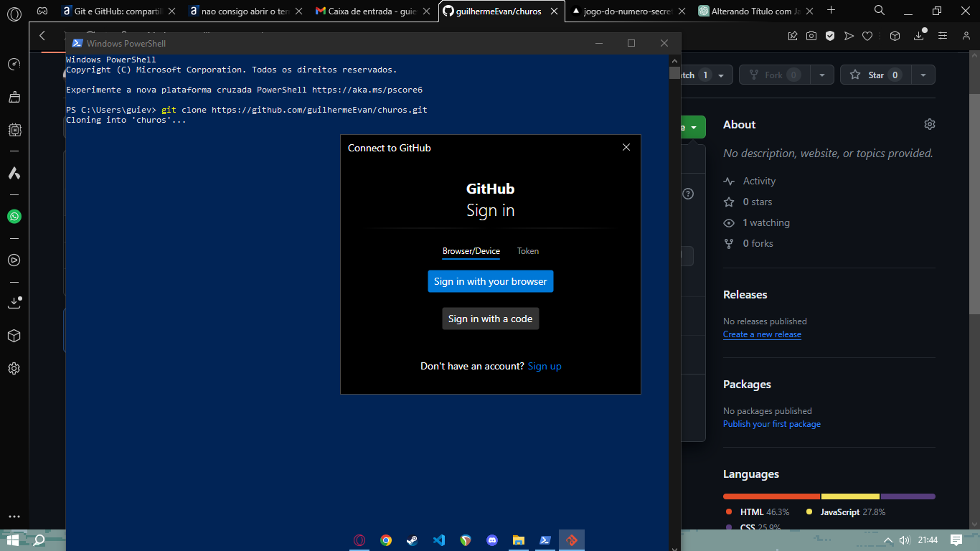Close the guilhermeEvan/churos tab

pyautogui.click(x=553, y=11)
